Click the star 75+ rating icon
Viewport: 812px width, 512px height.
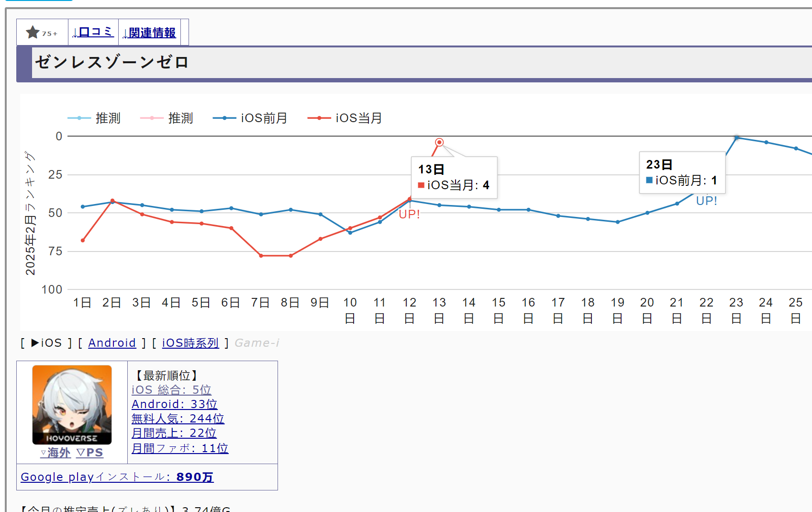click(x=42, y=33)
